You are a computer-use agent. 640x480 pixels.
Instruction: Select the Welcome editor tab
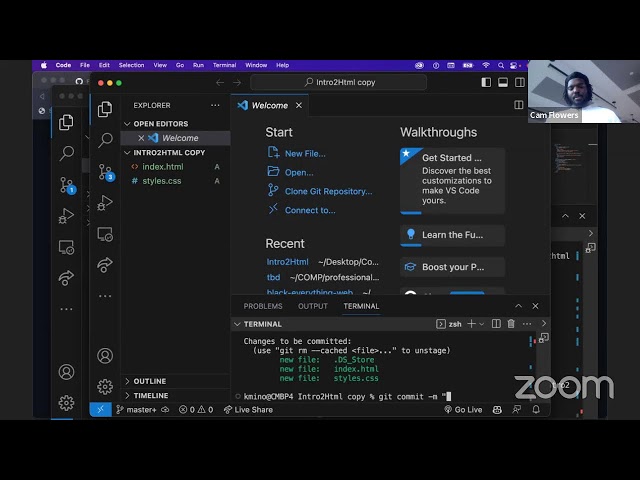click(x=269, y=105)
